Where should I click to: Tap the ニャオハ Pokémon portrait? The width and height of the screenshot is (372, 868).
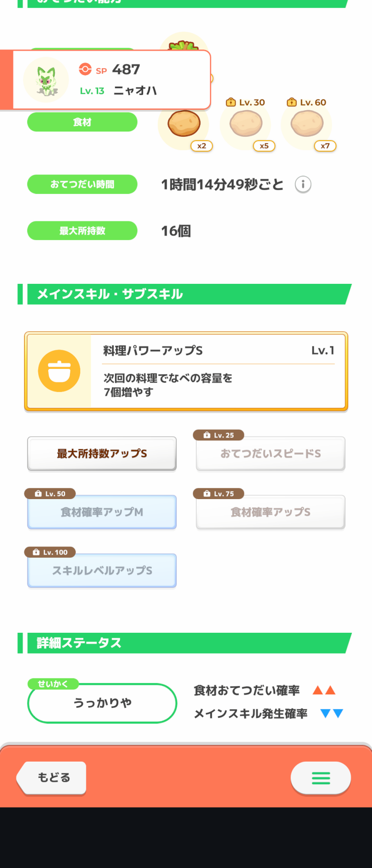pos(46,80)
